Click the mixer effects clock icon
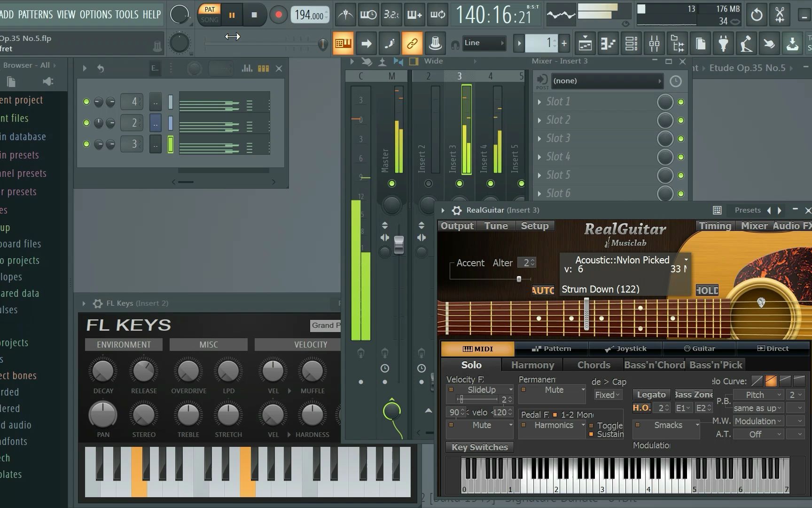This screenshot has height=508, width=812. (675, 81)
